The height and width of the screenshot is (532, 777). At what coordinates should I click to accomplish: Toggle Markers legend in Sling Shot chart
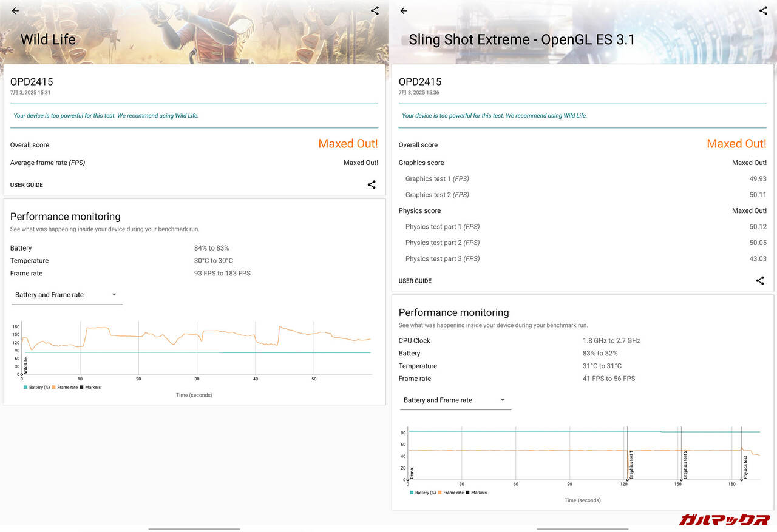(477, 493)
